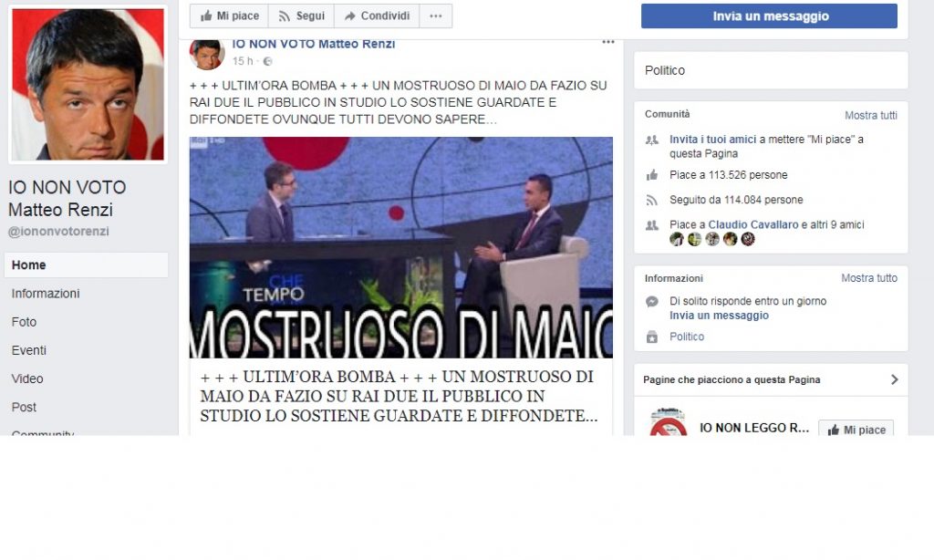Click the Segui follow button
The image size is (934, 560).
pos(301,16)
